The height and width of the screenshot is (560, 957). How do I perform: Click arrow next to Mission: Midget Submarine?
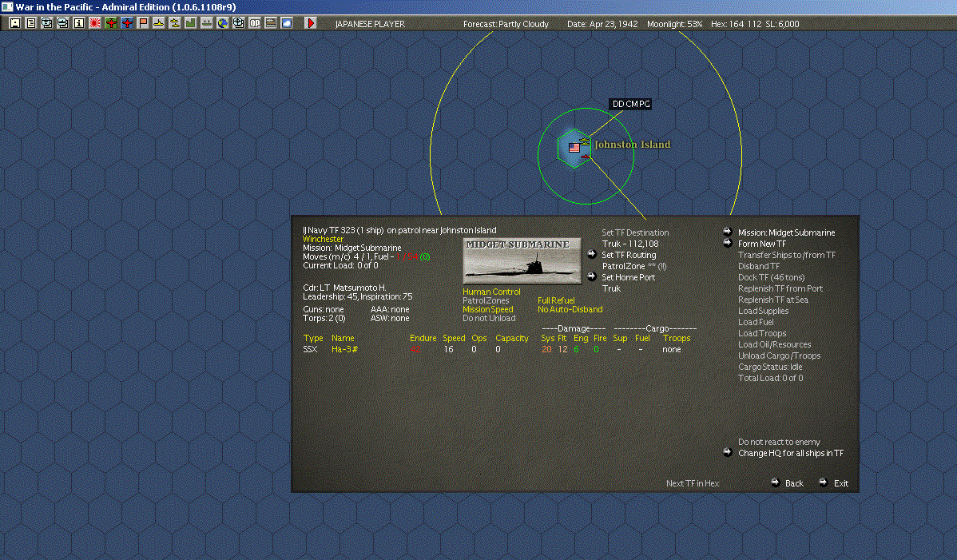coord(728,232)
